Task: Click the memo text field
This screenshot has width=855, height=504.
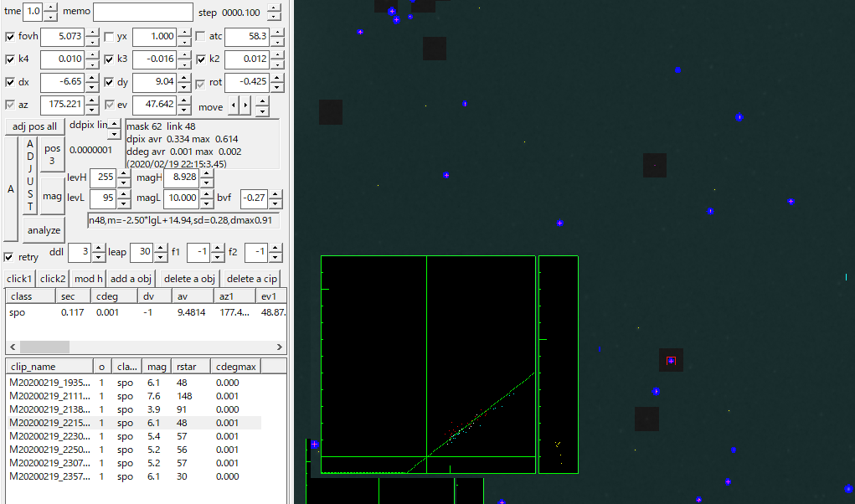Action: (x=142, y=12)
